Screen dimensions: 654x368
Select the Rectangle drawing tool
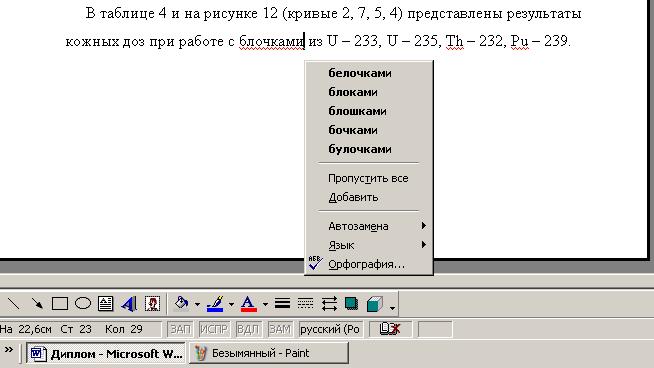pyautogui.click(x=60, y=303)
